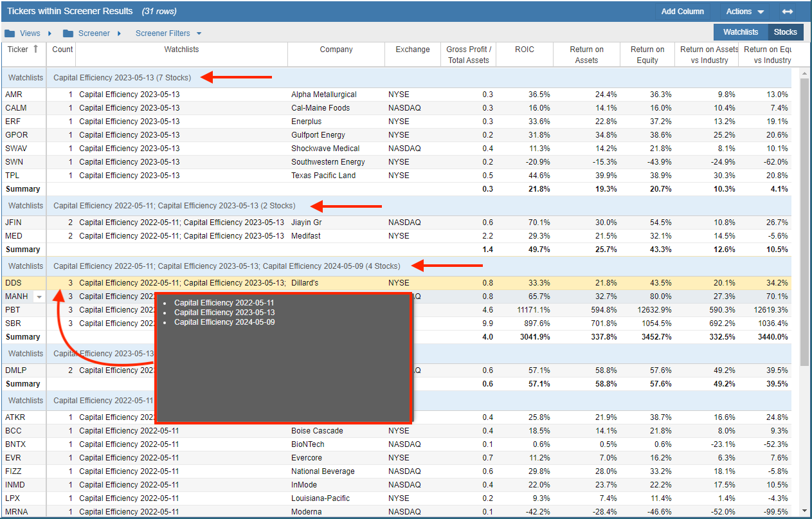
Task: Click the Medifast company cell
Action: click(x=336, y=236)
